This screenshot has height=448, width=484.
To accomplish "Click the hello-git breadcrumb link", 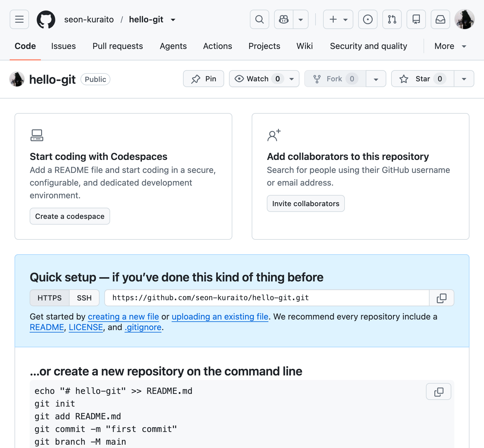I will point(146,20).
